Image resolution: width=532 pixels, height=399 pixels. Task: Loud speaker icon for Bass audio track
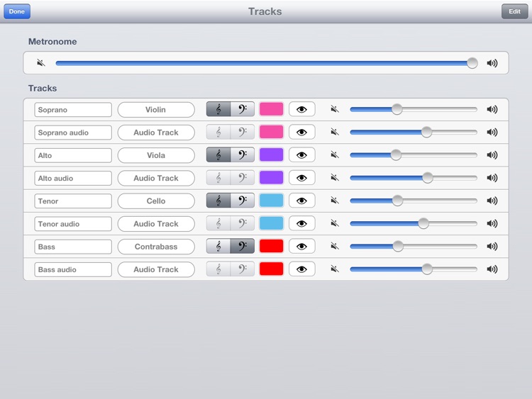click(492, 269)
